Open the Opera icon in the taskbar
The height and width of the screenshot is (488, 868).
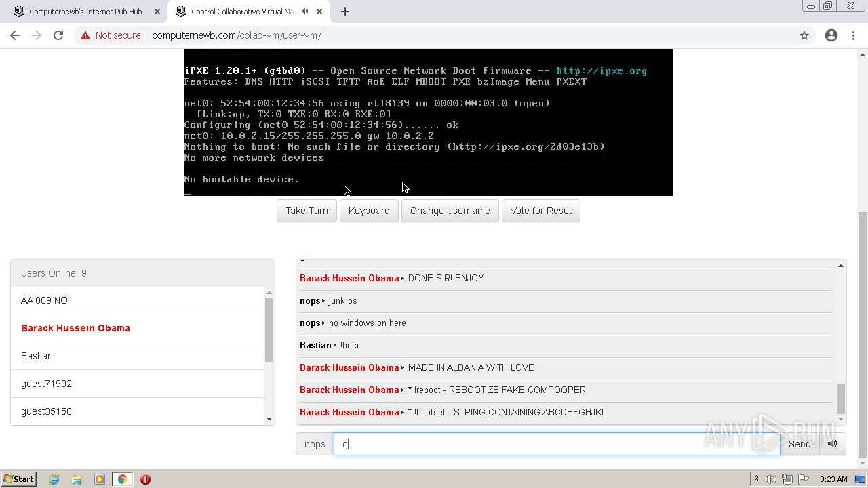145,479
